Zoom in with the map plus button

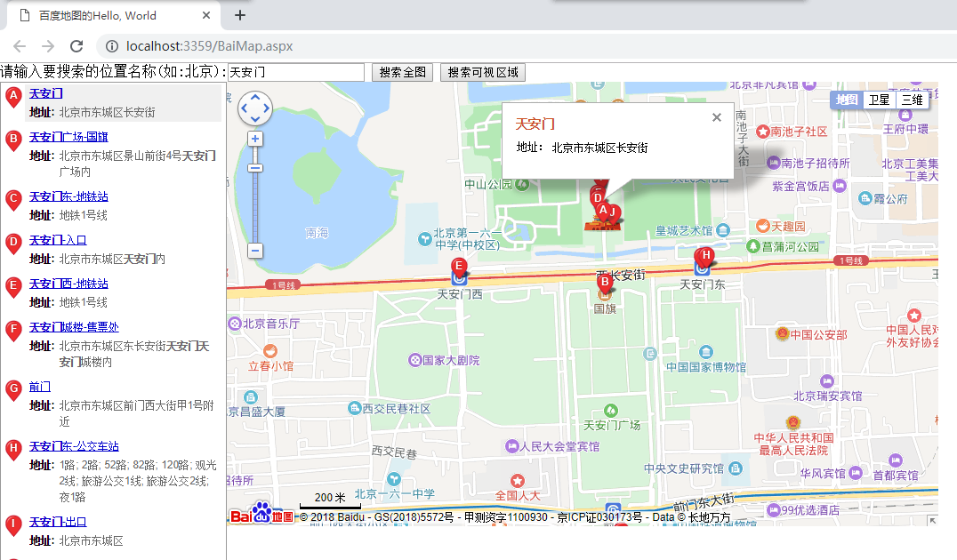click(255, 139)
